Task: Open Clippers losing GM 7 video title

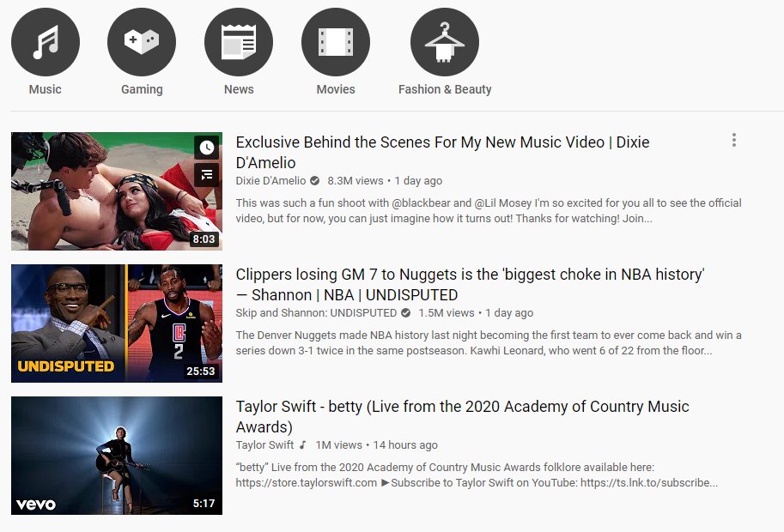Action: 470,284
